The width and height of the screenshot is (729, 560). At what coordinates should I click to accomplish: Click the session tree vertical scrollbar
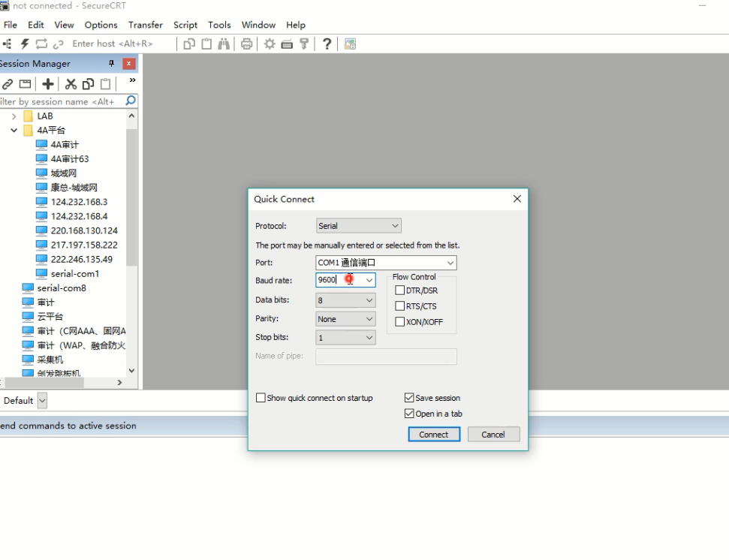[x=131, y=197]
